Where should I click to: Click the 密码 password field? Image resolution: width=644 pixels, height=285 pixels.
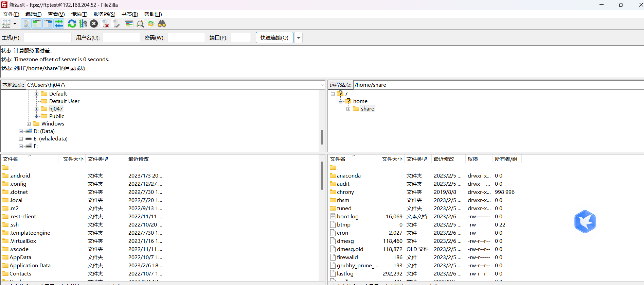[x=186, y=38]
